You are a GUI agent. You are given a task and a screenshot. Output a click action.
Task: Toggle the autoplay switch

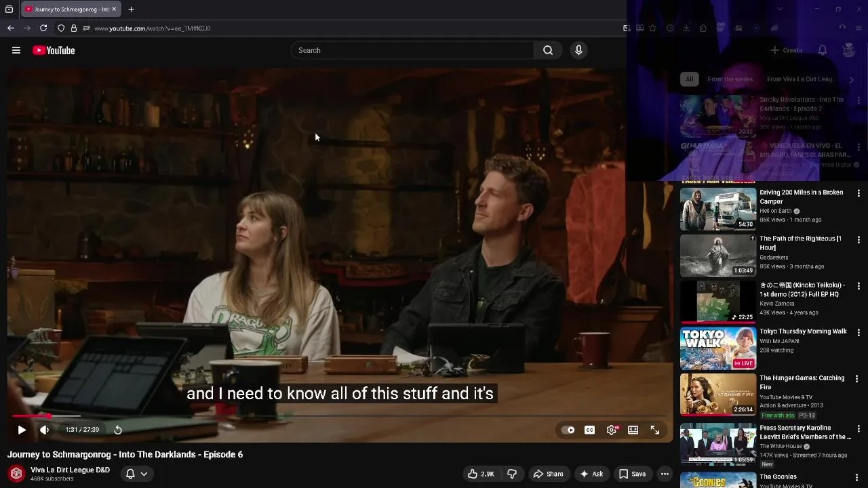click(x=568, y=430)
